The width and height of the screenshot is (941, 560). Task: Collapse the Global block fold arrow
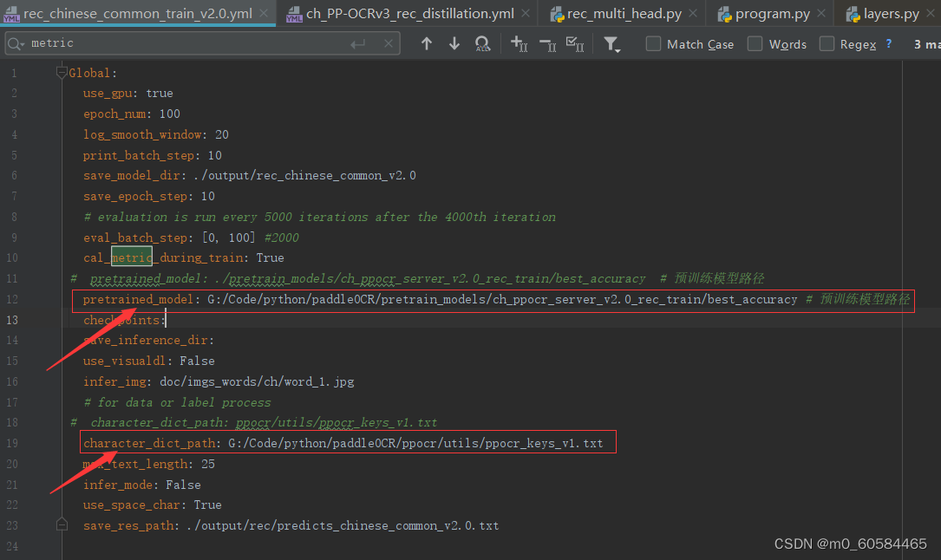(x=61, y=73)
